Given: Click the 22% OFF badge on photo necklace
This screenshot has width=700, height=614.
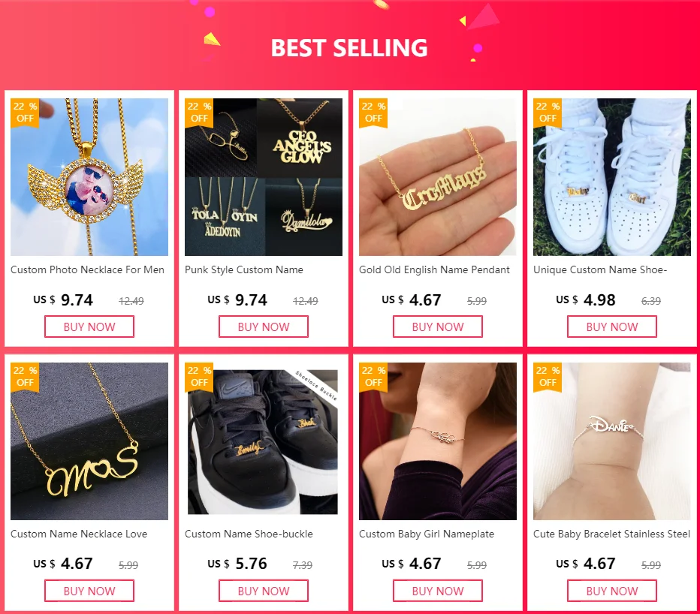Looking at the screenshot, I should click(x=25, y=113).
